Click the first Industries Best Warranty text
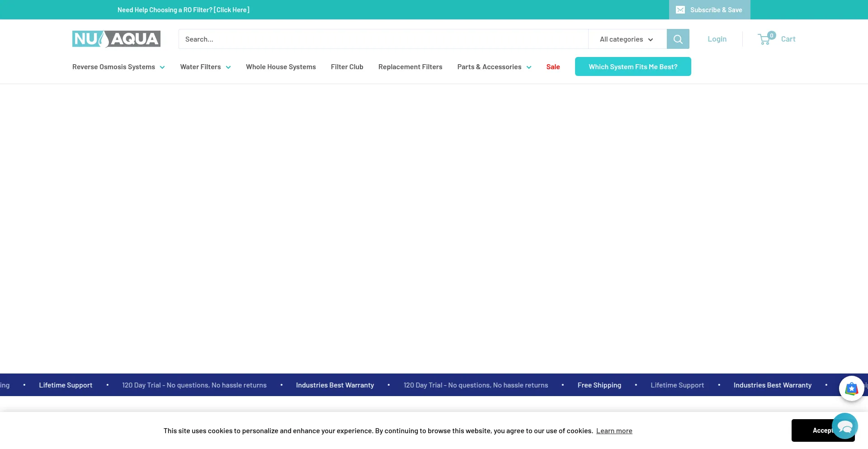This screenshot has width=868, height=449. click(335, 385)
